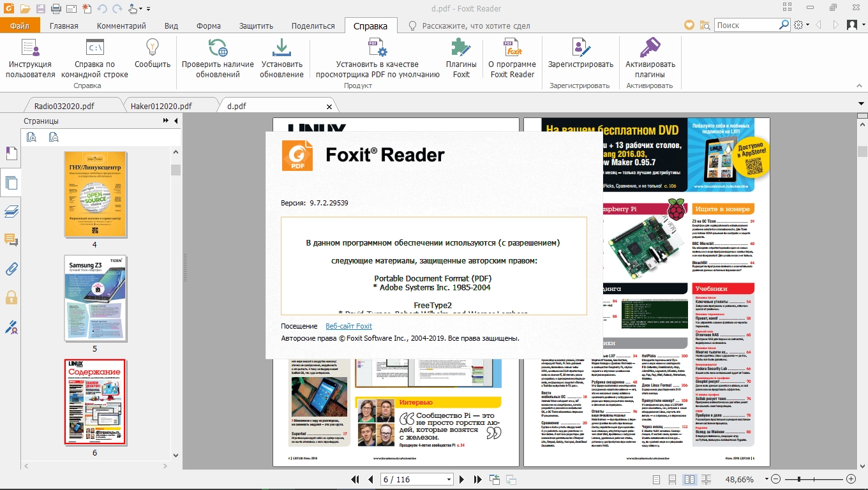Click the create new PDF icon

pos(86,9)
